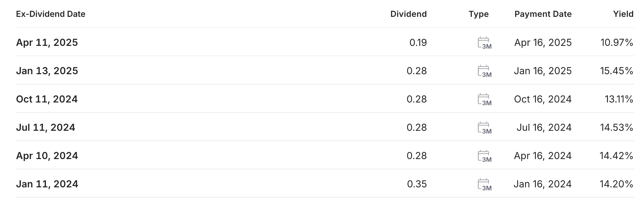Image resolution: width=644 pixels, height=201 pixels.
Task: Click quarterly icon in Apr 10, 2024 row
Action: [484, 156]
